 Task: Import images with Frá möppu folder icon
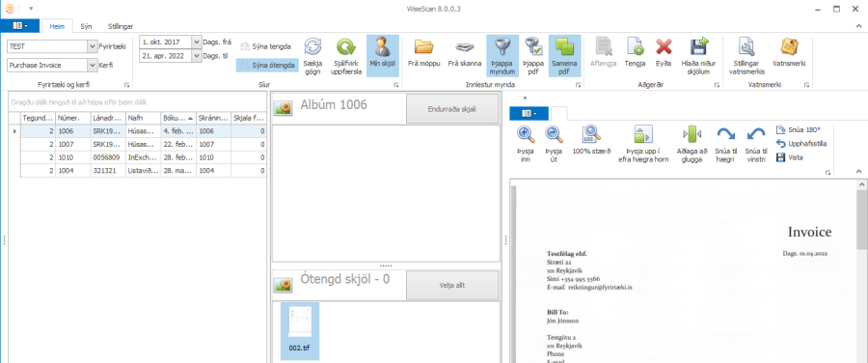point(424,53)
